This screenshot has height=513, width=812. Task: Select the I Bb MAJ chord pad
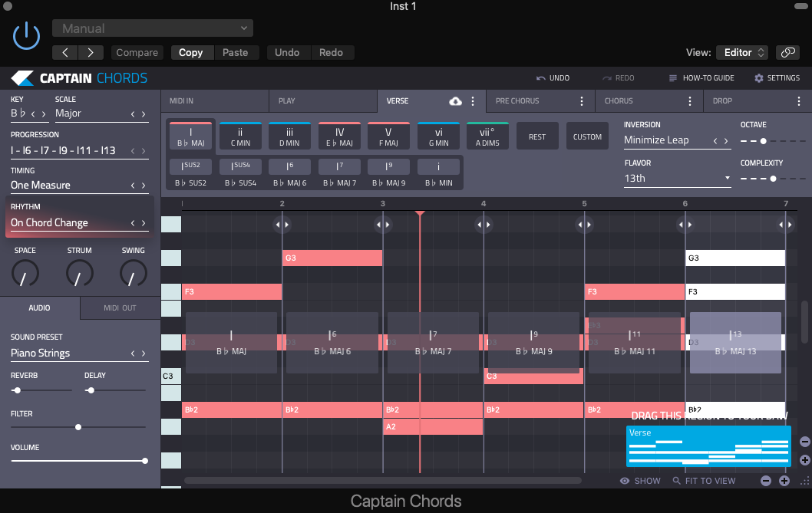point(190,136)
